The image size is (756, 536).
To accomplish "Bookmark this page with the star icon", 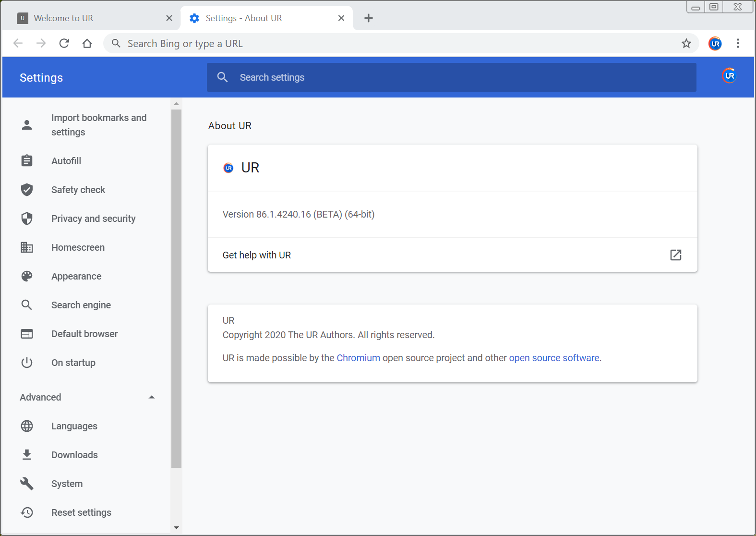I will pos(686,43).
